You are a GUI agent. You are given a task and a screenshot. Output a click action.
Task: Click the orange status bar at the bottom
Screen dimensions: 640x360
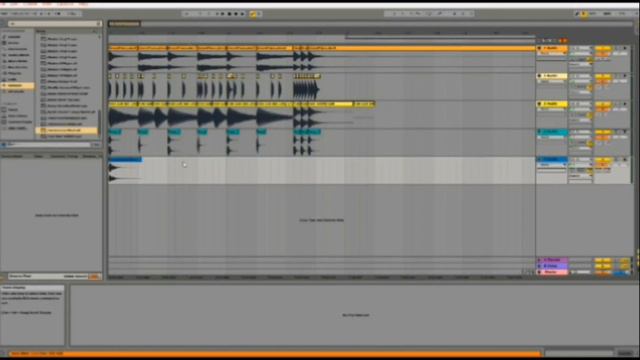275,354
